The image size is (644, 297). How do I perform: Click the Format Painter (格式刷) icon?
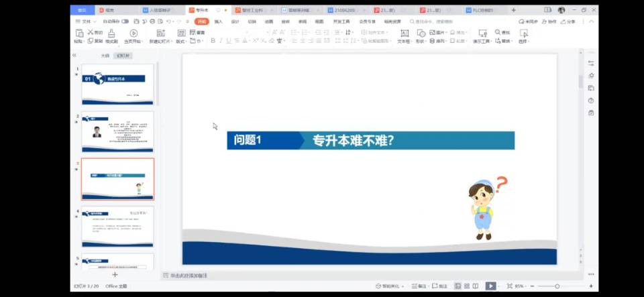pos(111,37)
